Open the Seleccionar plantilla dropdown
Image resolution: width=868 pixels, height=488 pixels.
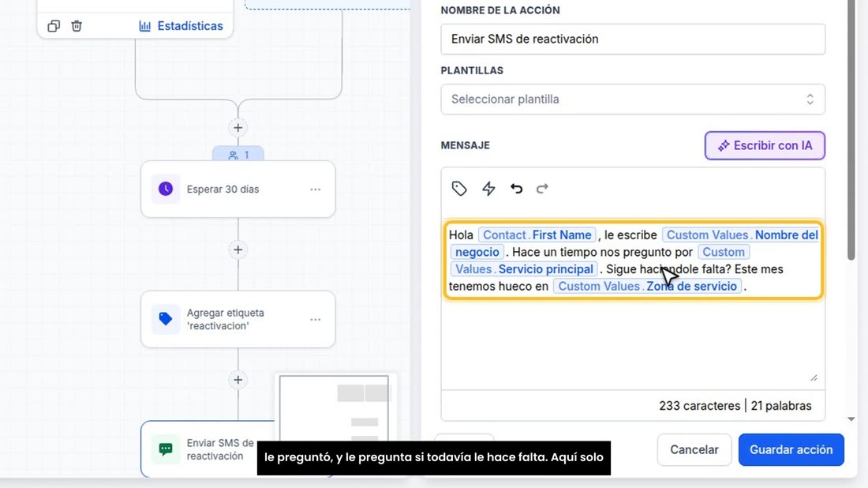click(x=633, y=99)
